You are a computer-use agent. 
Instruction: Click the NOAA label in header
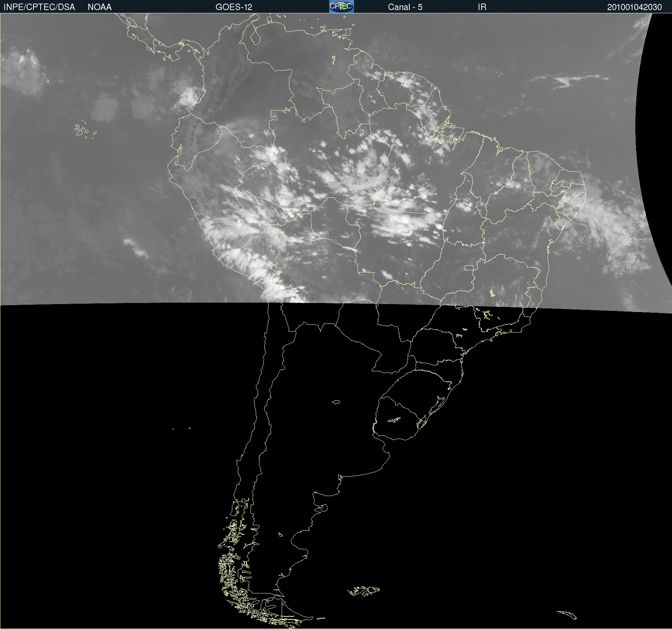100,7
